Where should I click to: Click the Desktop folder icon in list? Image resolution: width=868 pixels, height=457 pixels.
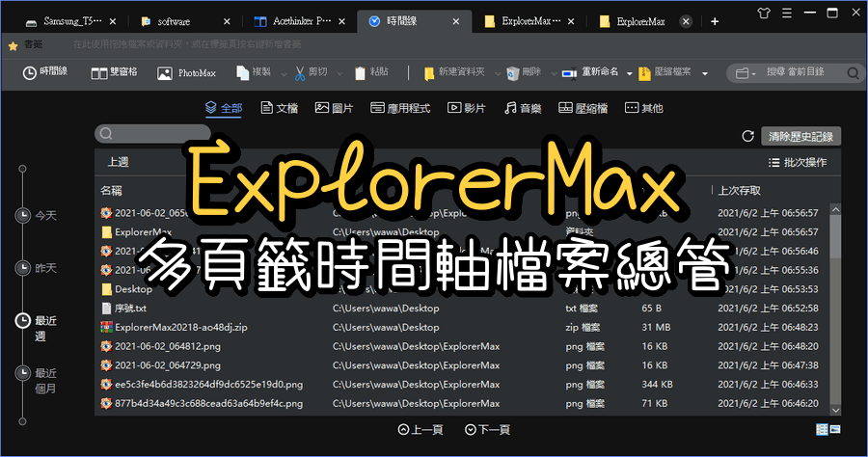click(106, 289)
